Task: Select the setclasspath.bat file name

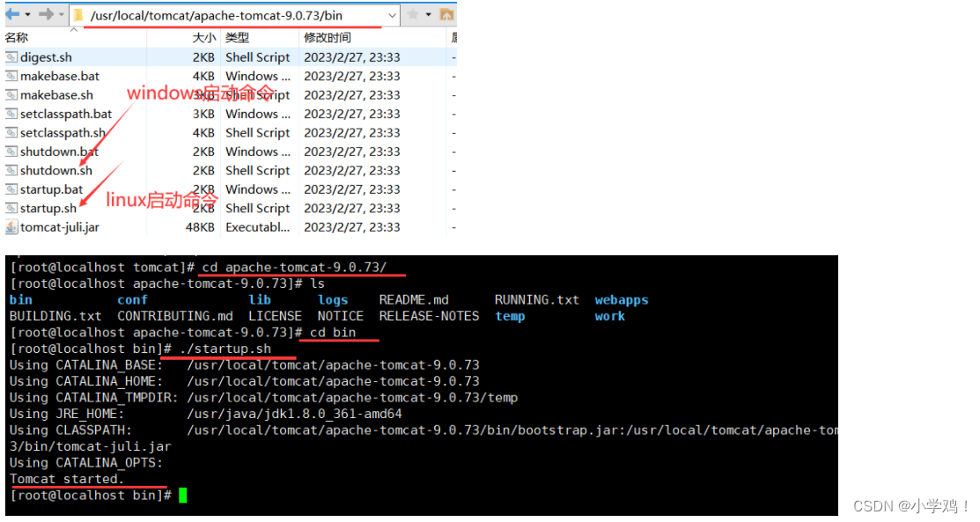Action: pyautogui.click(x=66, y=114)
